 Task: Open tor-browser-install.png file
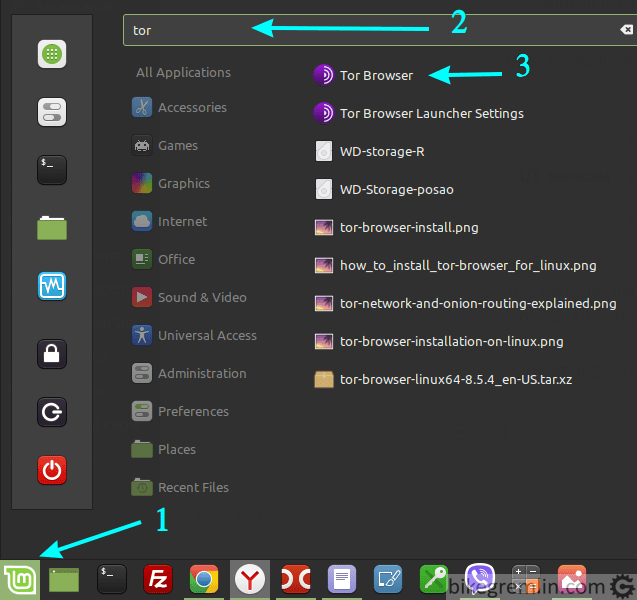pyautogui.click(x=397, y=227)
